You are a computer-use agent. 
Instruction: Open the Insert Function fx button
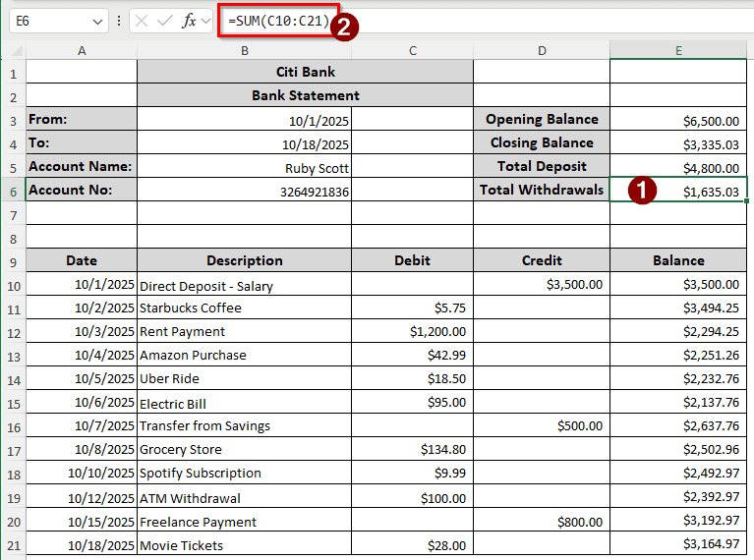189,21
